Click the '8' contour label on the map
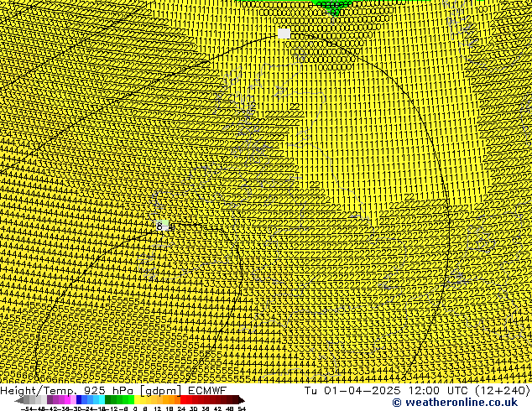532x411 pixels. (159, 226)
